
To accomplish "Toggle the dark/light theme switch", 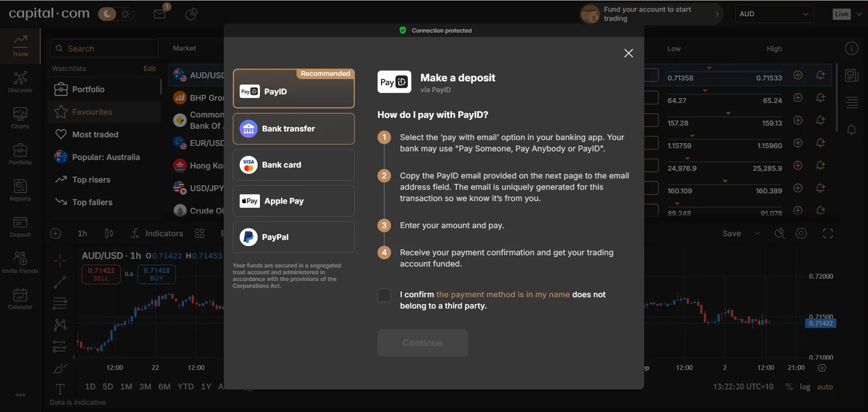I will pyautogui.click(x=116, y=14).
